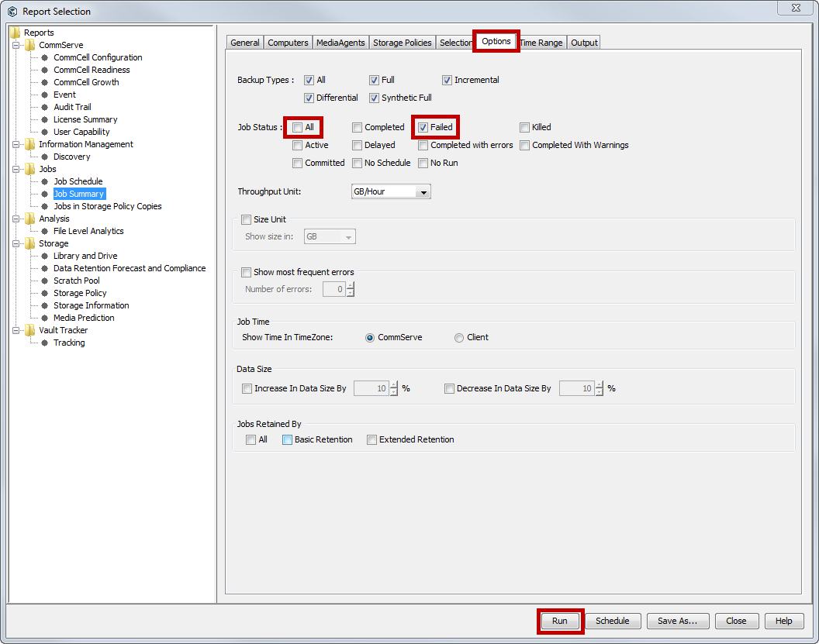Image resolution: width=819 pixels, height=644 pixels.
Task: Enable Increase In Data Size By
Action: point(247,389)
